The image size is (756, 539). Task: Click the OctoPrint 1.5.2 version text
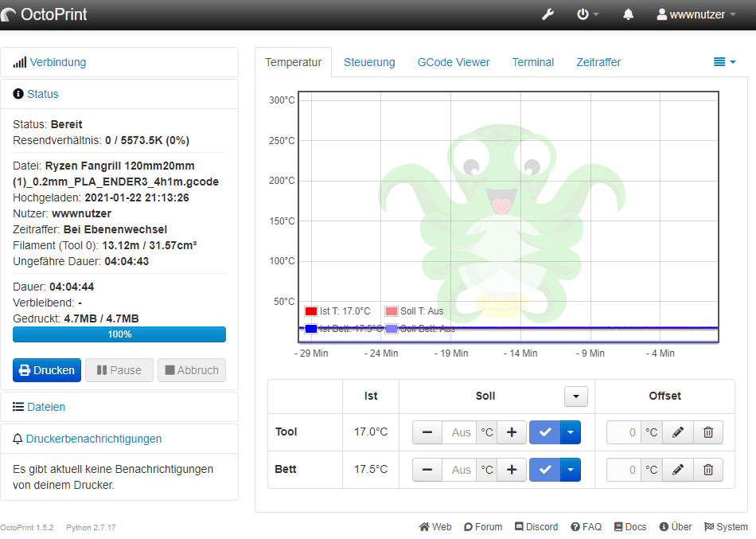click(x=27, y=527)
